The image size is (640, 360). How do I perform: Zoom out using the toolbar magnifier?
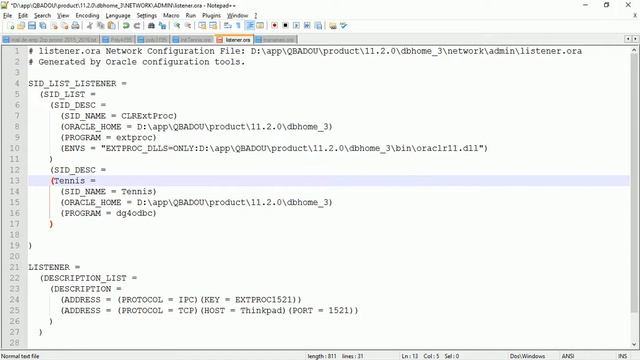(188, 26)
